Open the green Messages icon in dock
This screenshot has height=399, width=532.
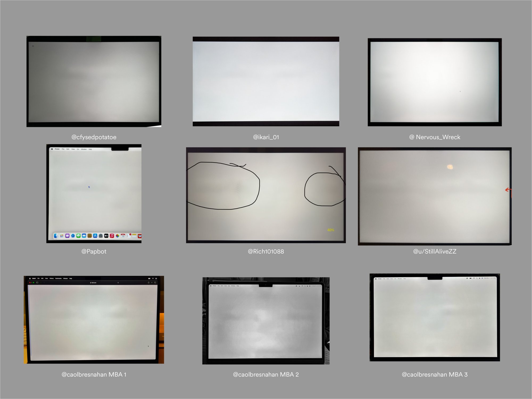[x=78, y=236]
